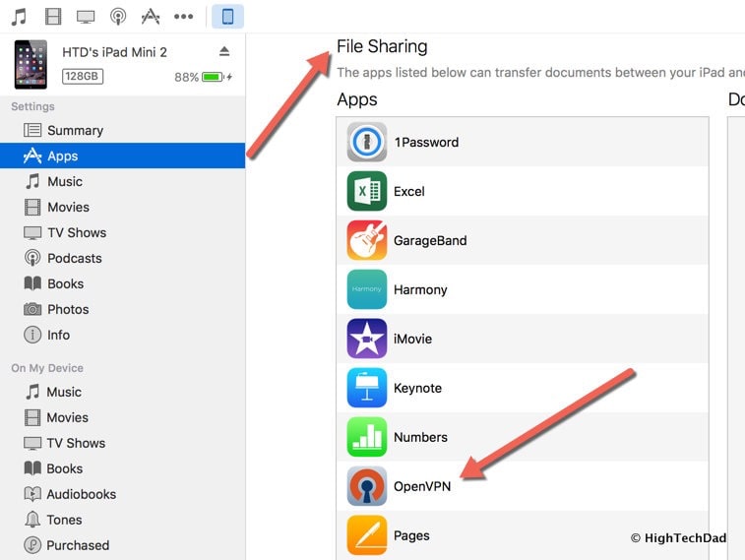Select the Numbers label in Apps list

420,437
